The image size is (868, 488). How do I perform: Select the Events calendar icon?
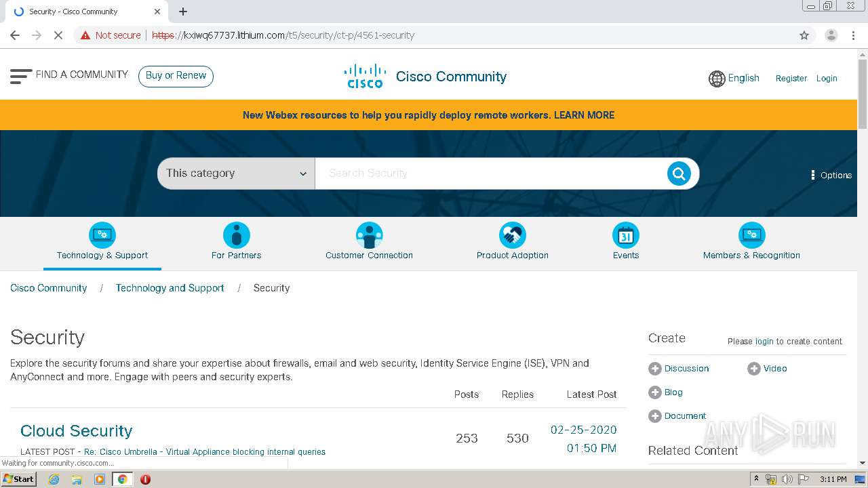[626, 235]
